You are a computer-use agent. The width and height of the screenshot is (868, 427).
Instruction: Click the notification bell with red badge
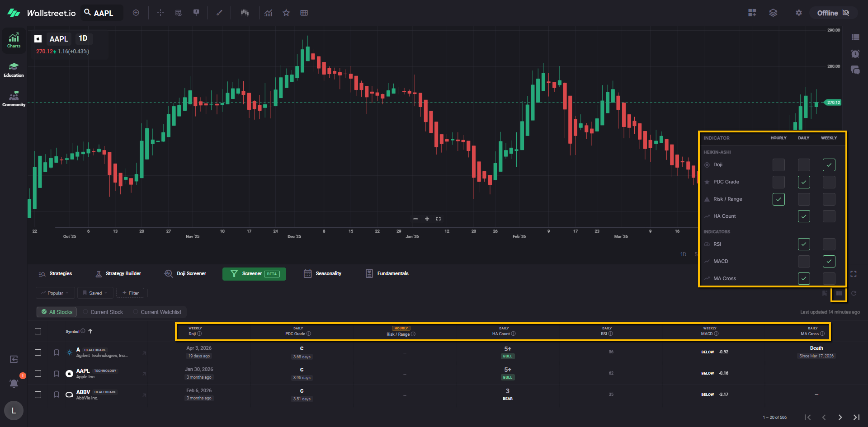[14, 383]
